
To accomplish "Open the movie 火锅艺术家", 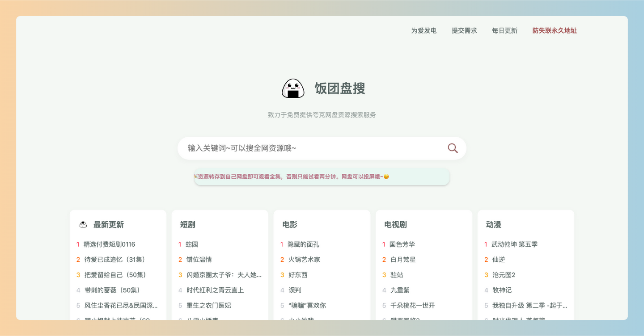I will click(304, 260).
